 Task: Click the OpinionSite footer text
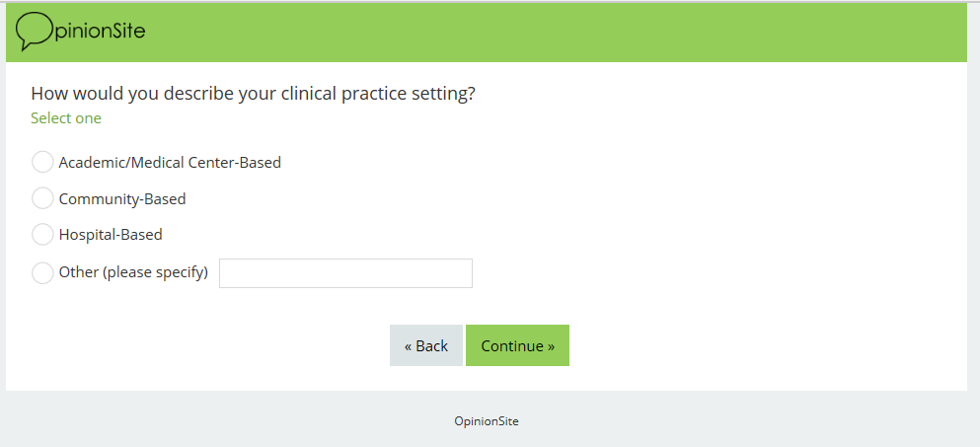(487, 421)
